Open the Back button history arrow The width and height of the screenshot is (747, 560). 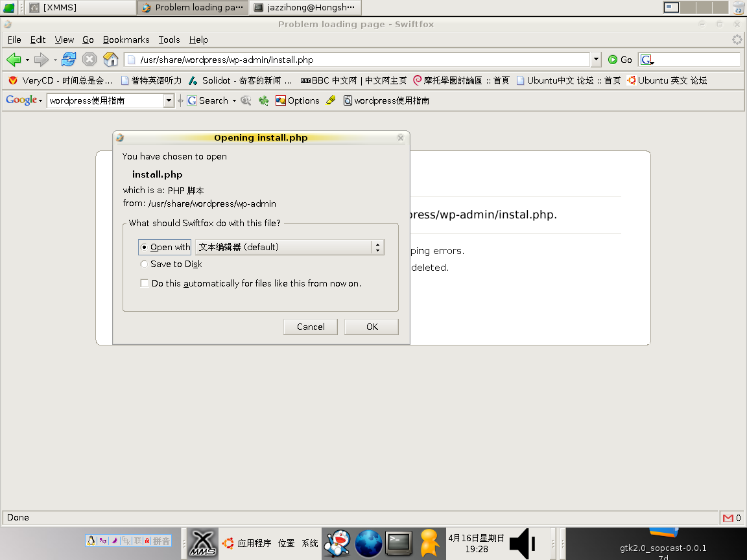point(27,60)
